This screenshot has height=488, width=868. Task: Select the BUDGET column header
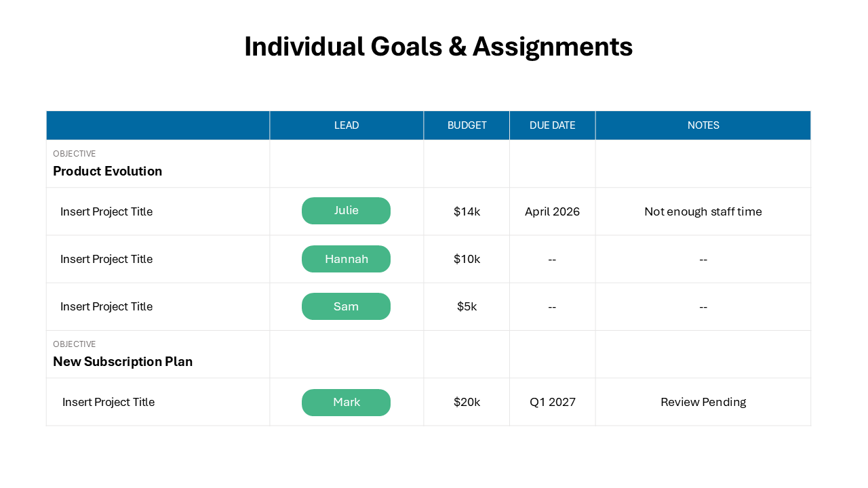point(467,125)
